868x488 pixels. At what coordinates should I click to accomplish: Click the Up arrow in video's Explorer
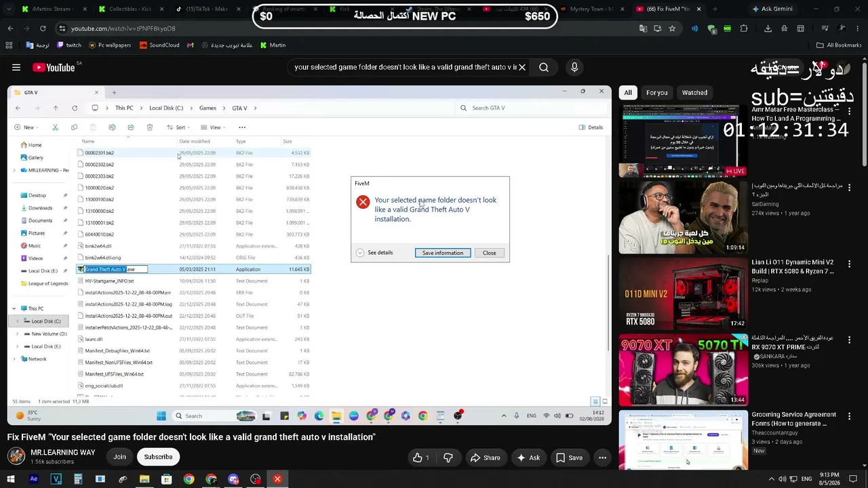click(56, 108)
